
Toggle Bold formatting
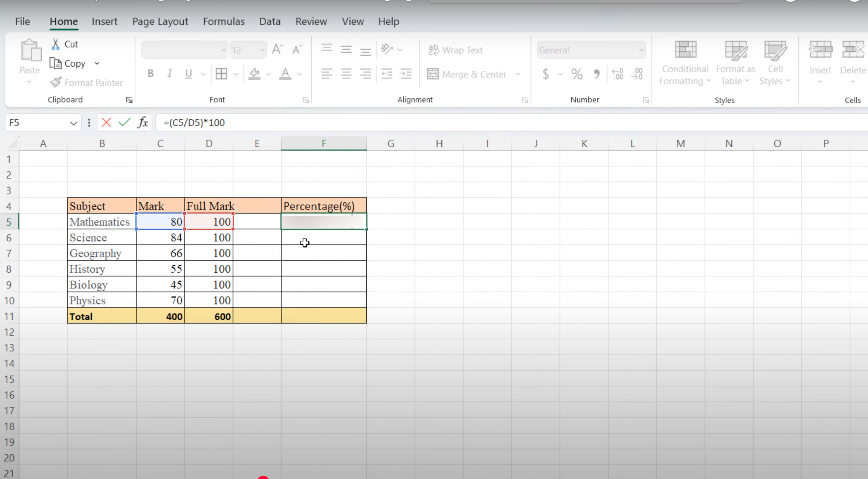pos(150,74)
